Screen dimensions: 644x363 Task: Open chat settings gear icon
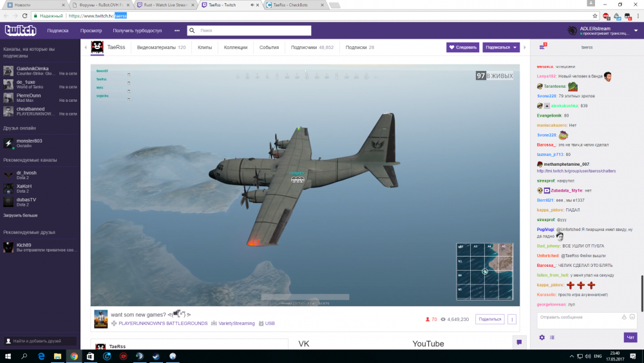point(542,337)
